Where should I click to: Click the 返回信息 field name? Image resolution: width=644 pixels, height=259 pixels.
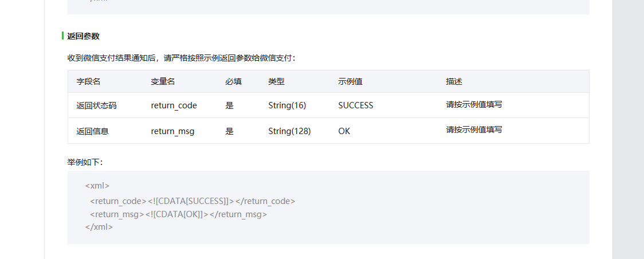[92, 131]
